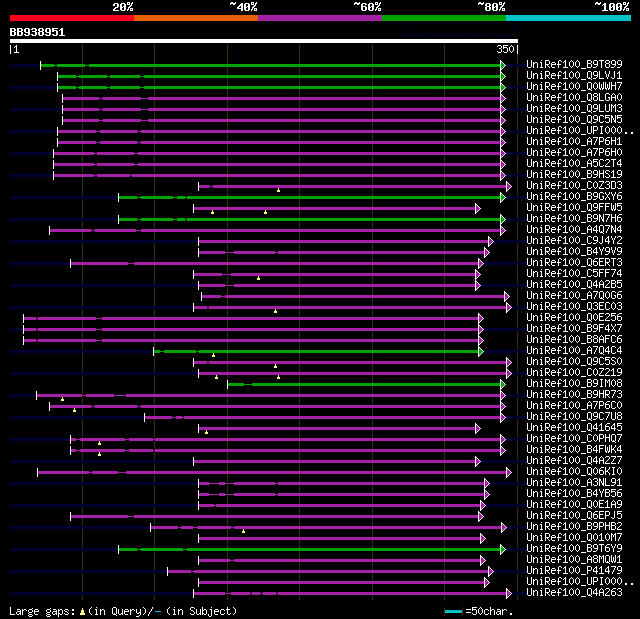Viewport: 640px width, 619px height.
Task: Select the UniRef100_A7Q4C4 label
Action: (x=574, y=351)
